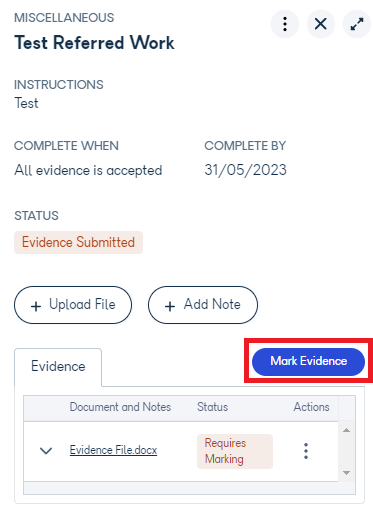Click the blue Mark Evidence button

308,362
